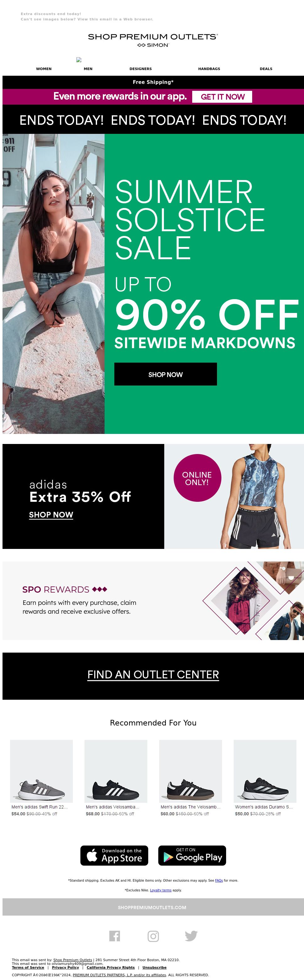
Task: Open the WOMEN navigation item
Action: (x=44, y=69)
